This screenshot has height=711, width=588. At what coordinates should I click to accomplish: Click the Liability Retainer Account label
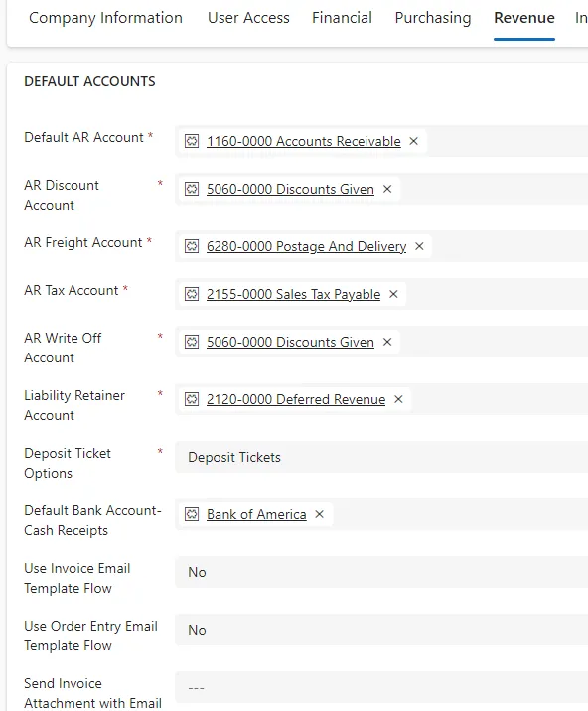click(74, 405)
